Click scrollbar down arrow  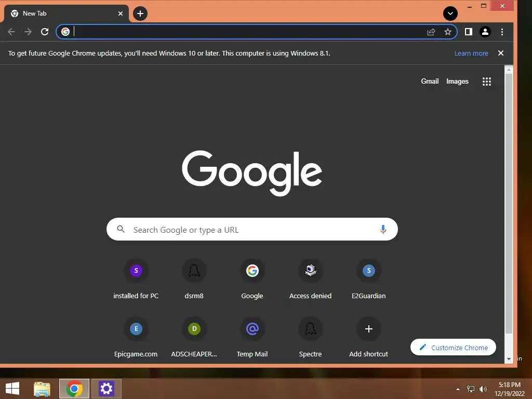[509, 358]
